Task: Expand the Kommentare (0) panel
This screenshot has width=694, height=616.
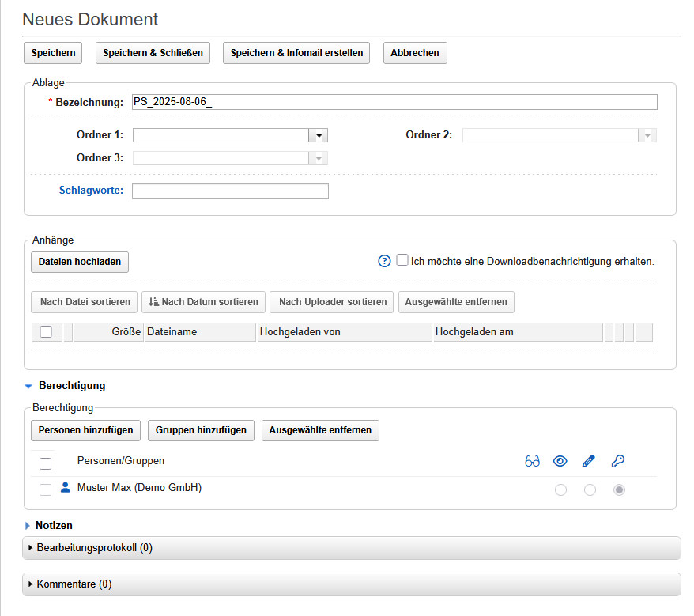Action: [74, 584]
